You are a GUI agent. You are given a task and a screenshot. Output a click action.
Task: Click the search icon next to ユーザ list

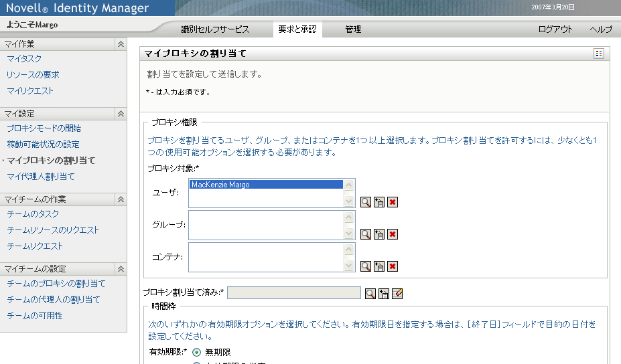tap(366, 202)
